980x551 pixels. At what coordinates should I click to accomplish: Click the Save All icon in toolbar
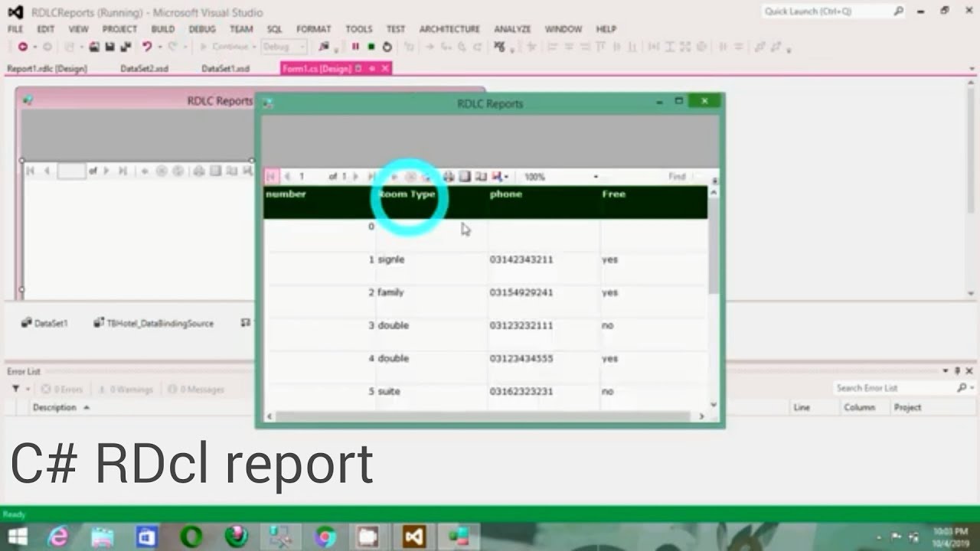pyautogui.click(x=126, y=47)
